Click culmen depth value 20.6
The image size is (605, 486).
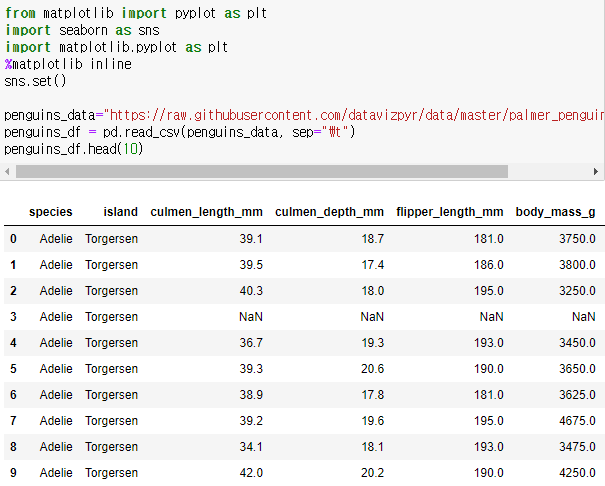coord(372,369)
